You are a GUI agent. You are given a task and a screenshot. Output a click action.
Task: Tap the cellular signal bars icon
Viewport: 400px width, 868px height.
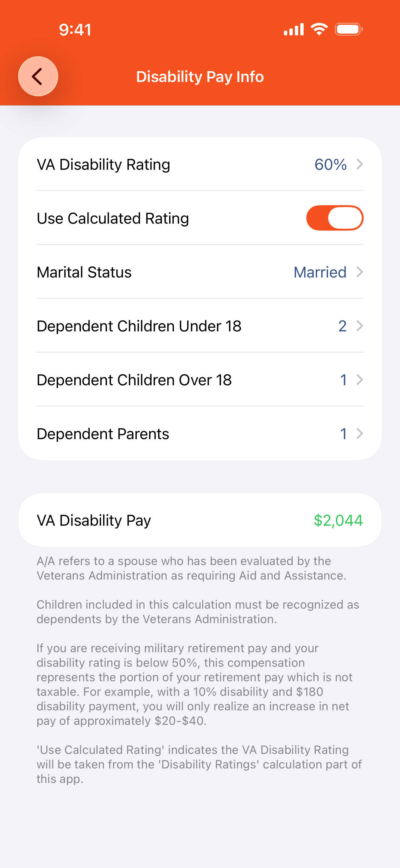click(294, 29)
